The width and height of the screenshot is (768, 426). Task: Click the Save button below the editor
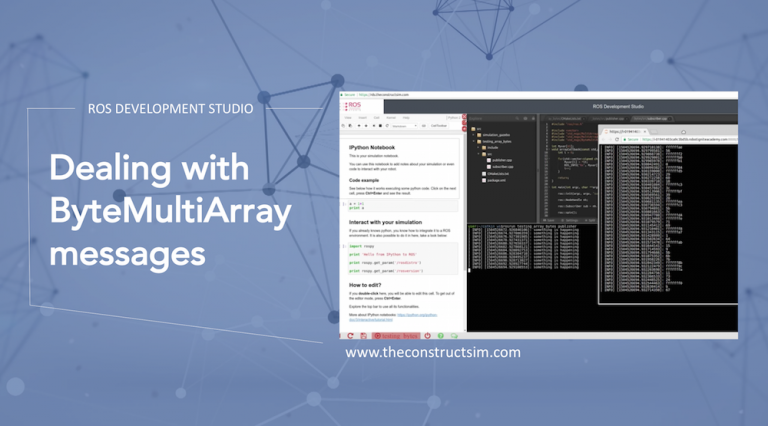pyautogui.click(x=549, y=220)
